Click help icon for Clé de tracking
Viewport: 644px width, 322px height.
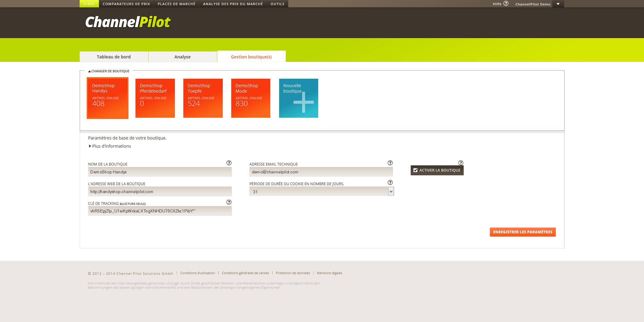pos(229,202)
